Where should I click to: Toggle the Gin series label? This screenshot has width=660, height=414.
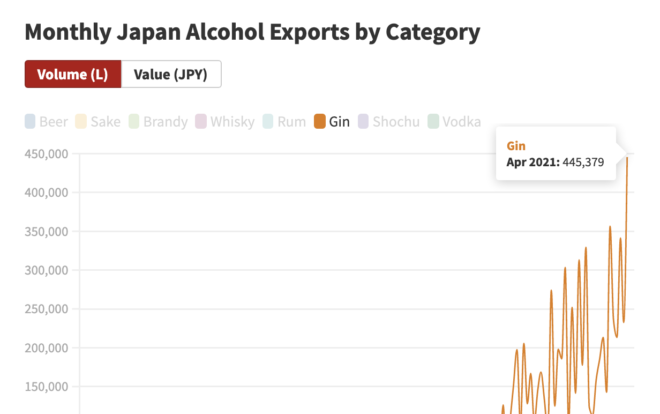coord(339,122)
